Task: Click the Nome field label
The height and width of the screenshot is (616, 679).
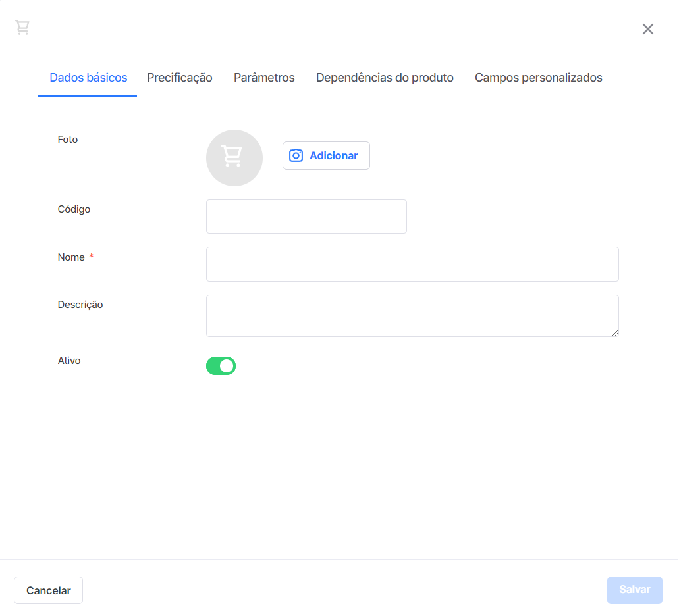Action: click(71, 257)
